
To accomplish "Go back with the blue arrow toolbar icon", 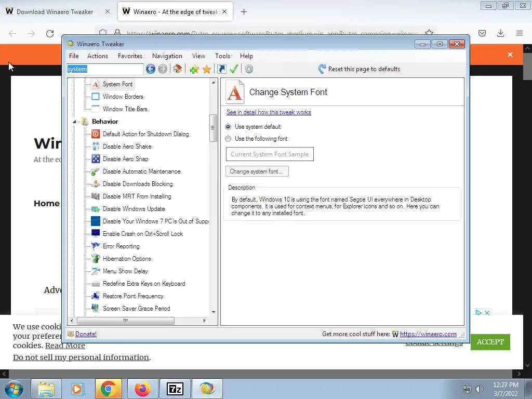I will [151, 69].
